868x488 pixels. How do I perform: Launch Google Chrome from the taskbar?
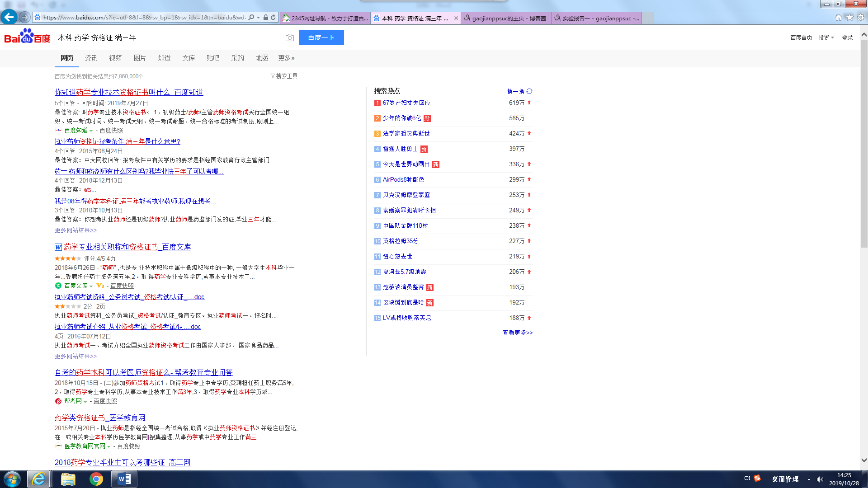tap(96, 479)
